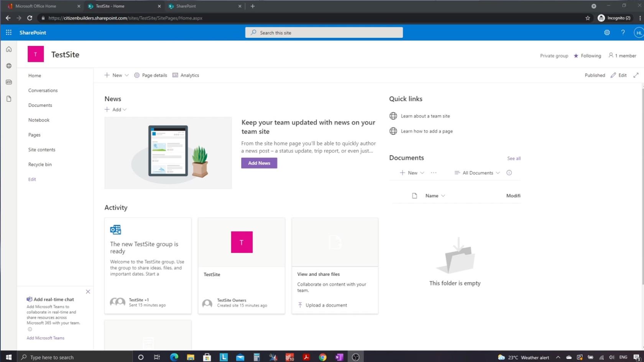The image size is (644, 362).
Task: Go to SharePoint home via house icon
Action: coord(9,49)
